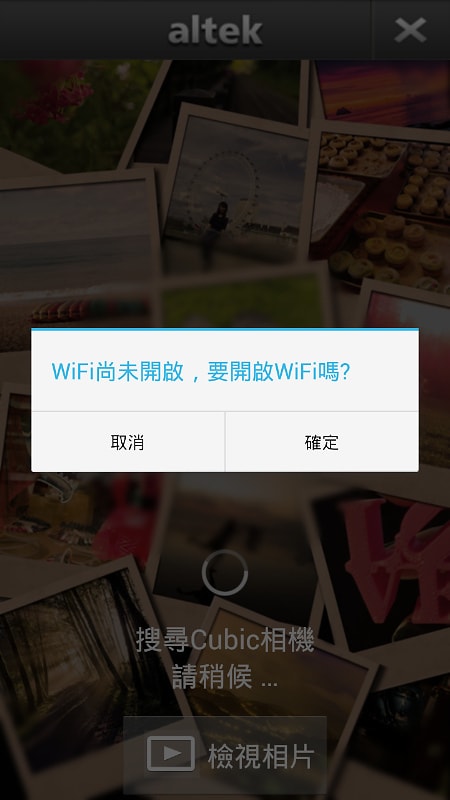Click the altek logo in the header
Image resolution: width=450 pixels, height=800 pixels.
215,31
